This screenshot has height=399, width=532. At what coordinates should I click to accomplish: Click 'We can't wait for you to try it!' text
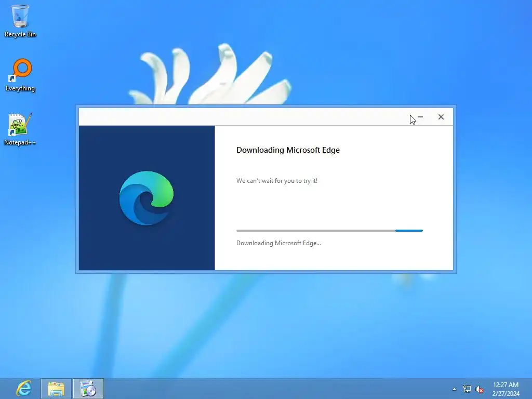[x=277, y=181]
